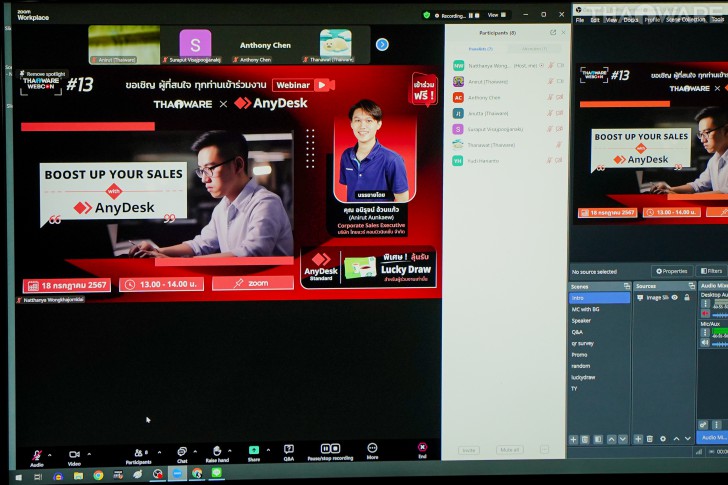The image size is (728, 485).
Task: Click the OBS Filters button
Action: coord(711,271)
